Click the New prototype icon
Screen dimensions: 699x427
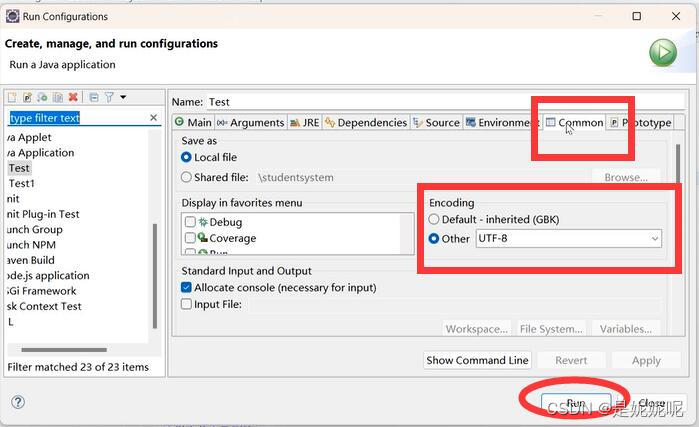point(28,97)
